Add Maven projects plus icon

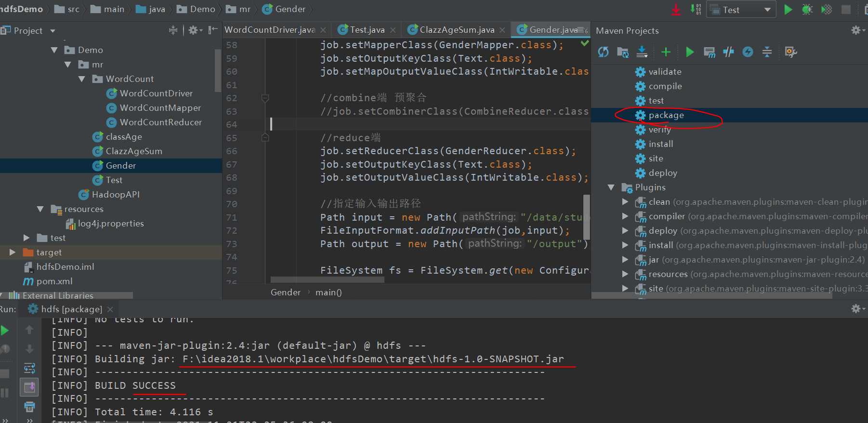point(666,52)
